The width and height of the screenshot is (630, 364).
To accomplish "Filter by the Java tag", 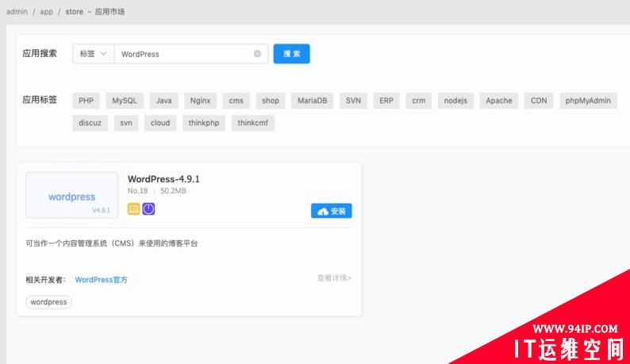I will tap(164, 101).
